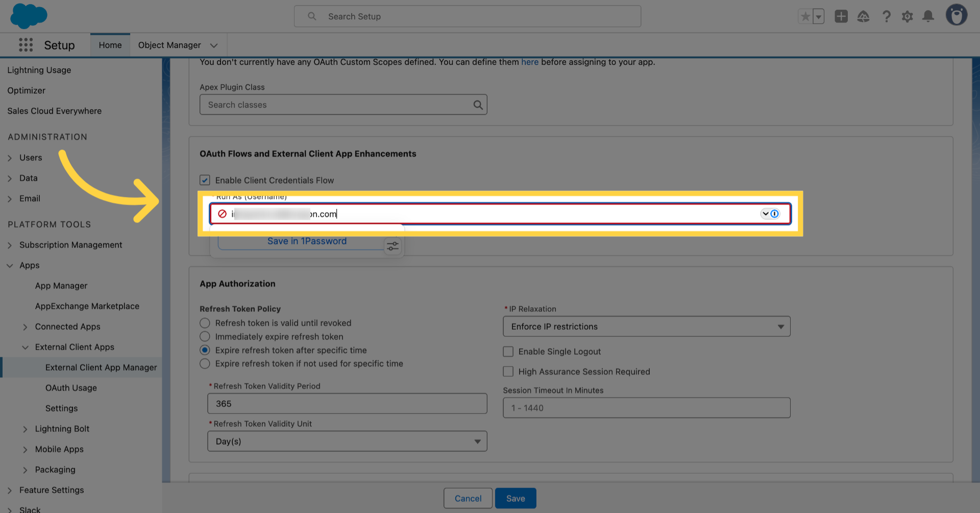Click the 1Password settings sliders icon

point(393,247)
